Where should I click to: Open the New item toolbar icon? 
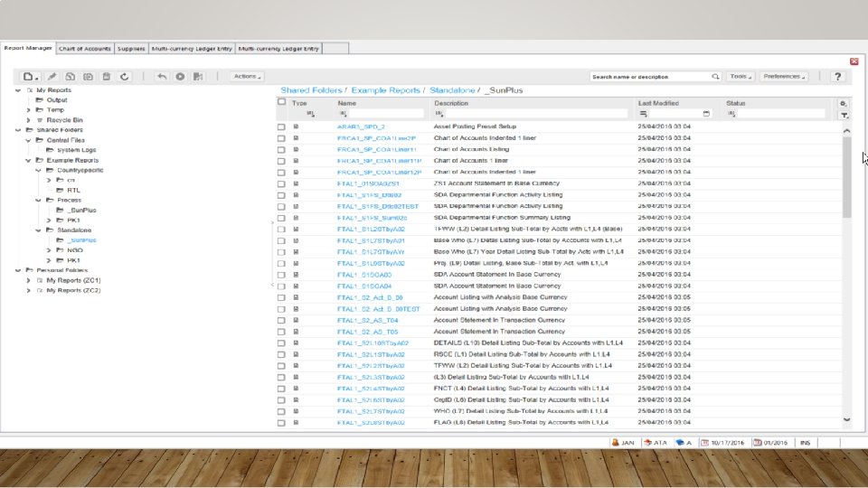(x=29, y=76)
